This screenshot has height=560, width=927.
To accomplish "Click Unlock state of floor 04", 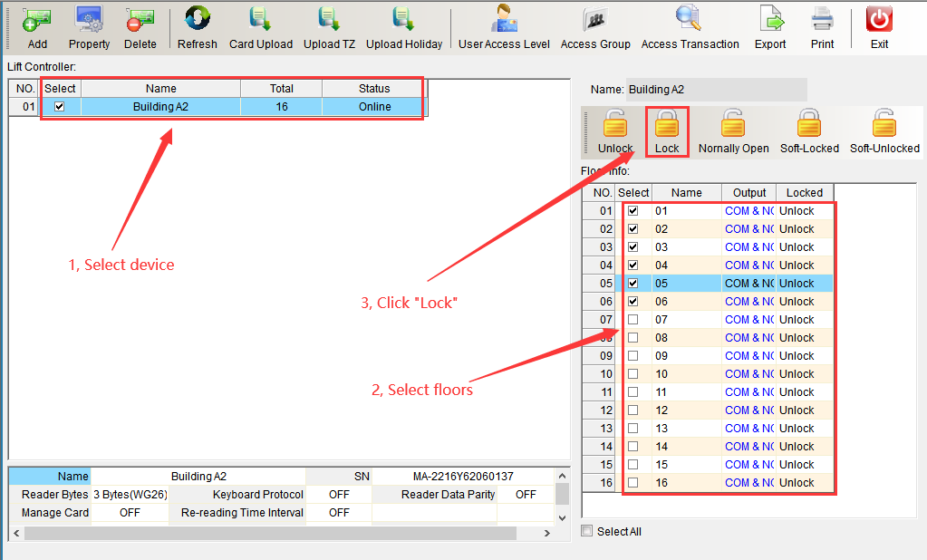I will (805, 266).
